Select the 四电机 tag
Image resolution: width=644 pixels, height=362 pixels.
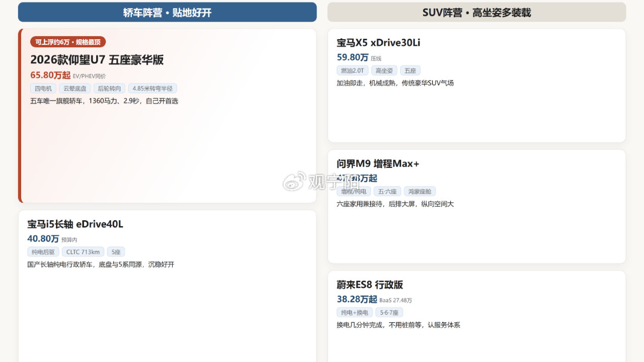pyautogui.click(x=43, y=88)
